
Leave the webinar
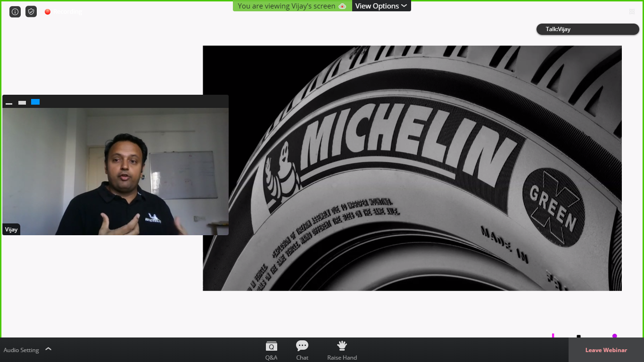(x=606, y=350)
